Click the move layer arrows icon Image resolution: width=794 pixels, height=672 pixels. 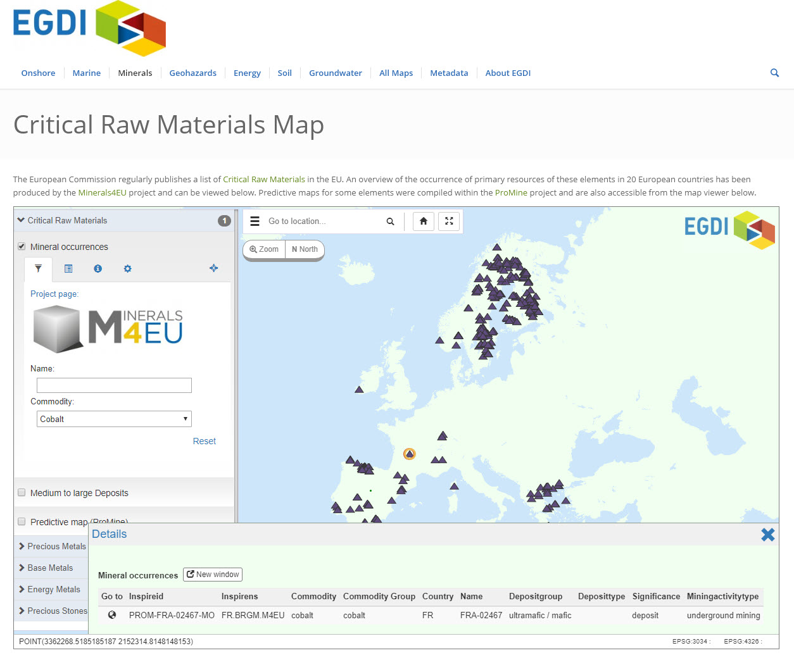pyautogui.click(x=213, y=268)
